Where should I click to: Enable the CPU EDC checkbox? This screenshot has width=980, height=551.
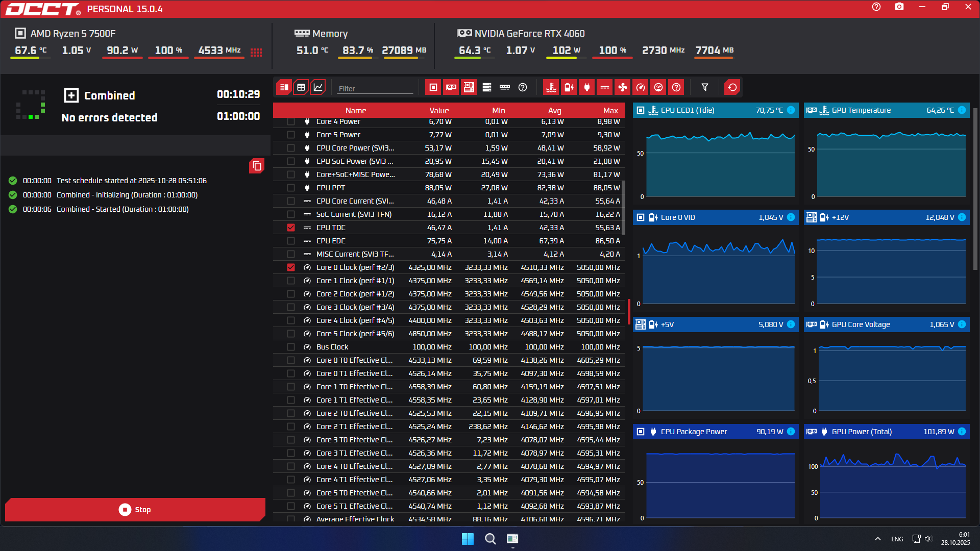click(291, 241)
